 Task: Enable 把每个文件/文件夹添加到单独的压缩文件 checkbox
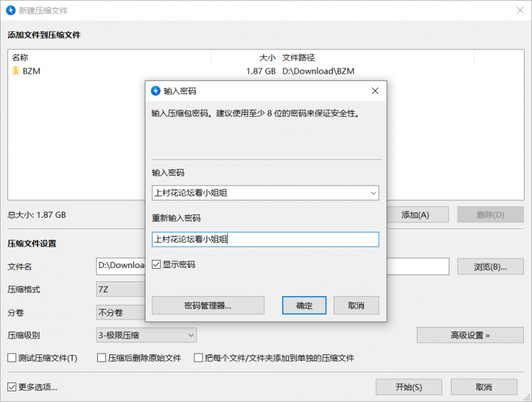(199, 358)
